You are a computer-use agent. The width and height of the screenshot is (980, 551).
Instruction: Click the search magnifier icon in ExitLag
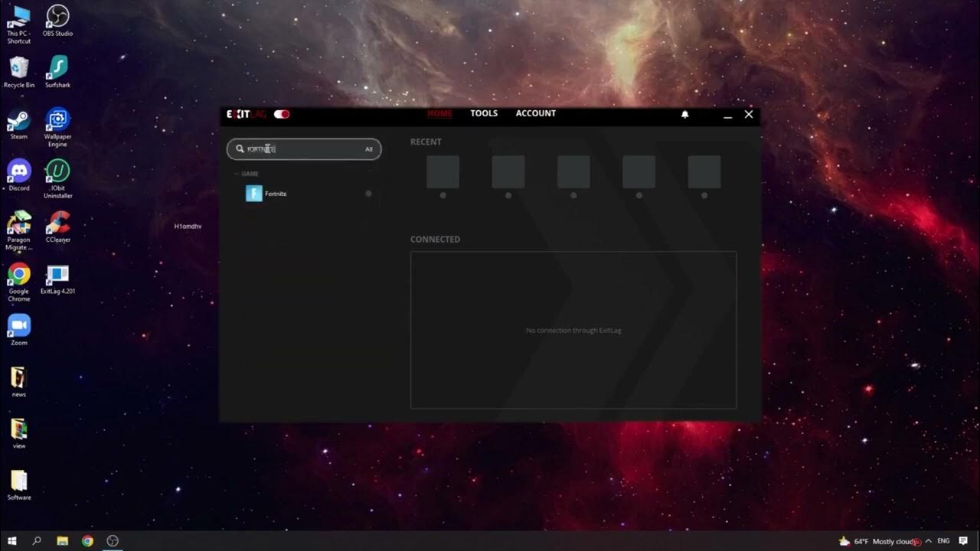click(x=240, y=149)
